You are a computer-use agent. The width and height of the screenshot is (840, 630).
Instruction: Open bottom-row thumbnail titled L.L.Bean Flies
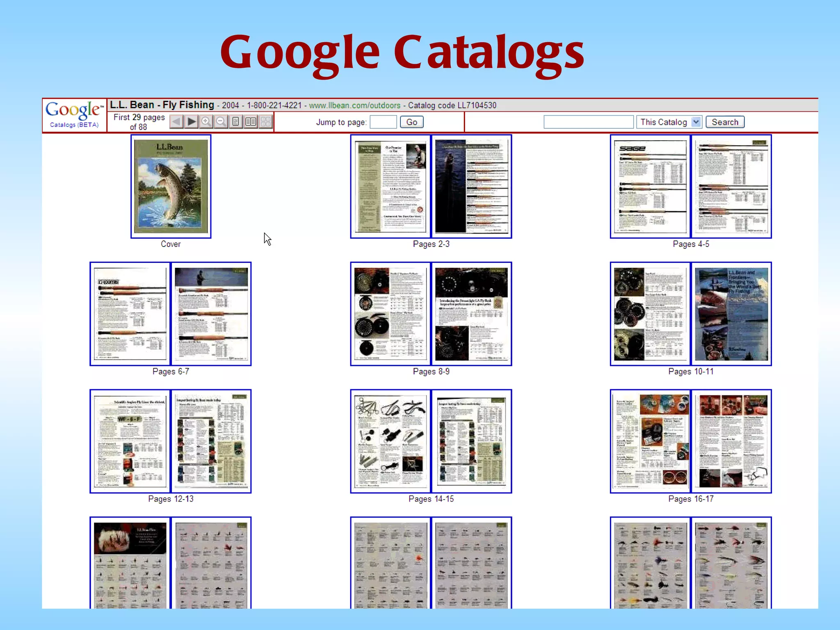[x=130, y=563]
